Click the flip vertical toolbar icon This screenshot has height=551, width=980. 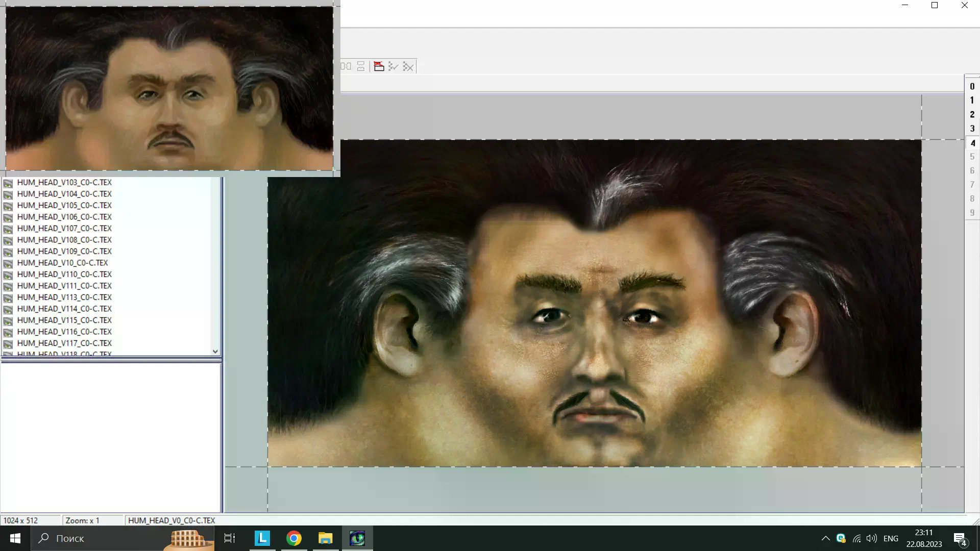pyautogui.click(x=361, y=66)
